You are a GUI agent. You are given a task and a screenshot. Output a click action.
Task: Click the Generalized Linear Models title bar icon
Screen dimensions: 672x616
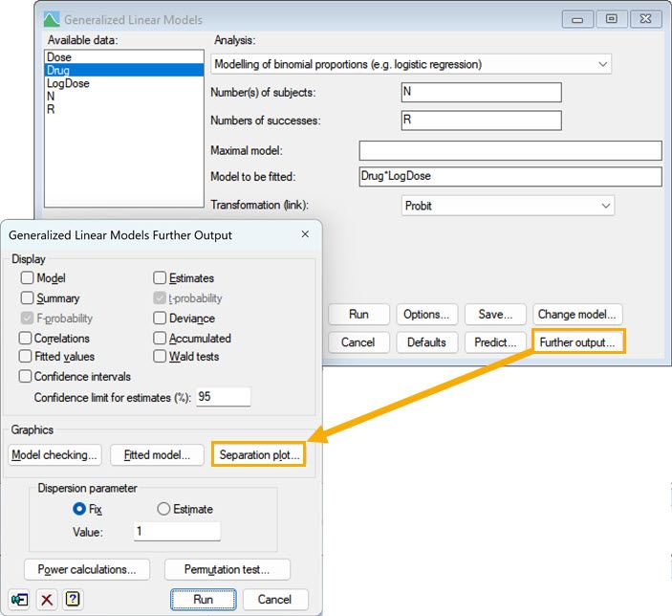point(50,18)
